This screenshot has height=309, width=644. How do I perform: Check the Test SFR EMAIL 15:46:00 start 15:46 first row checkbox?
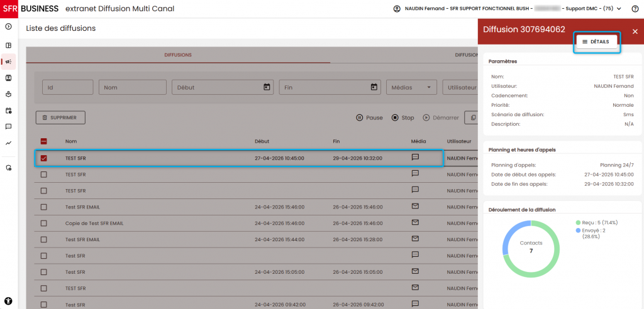44,207
